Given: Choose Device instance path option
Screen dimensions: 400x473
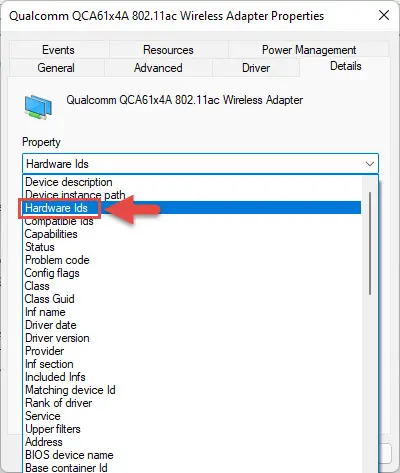Looking at the screenshot, I should (x=193, y=195).
